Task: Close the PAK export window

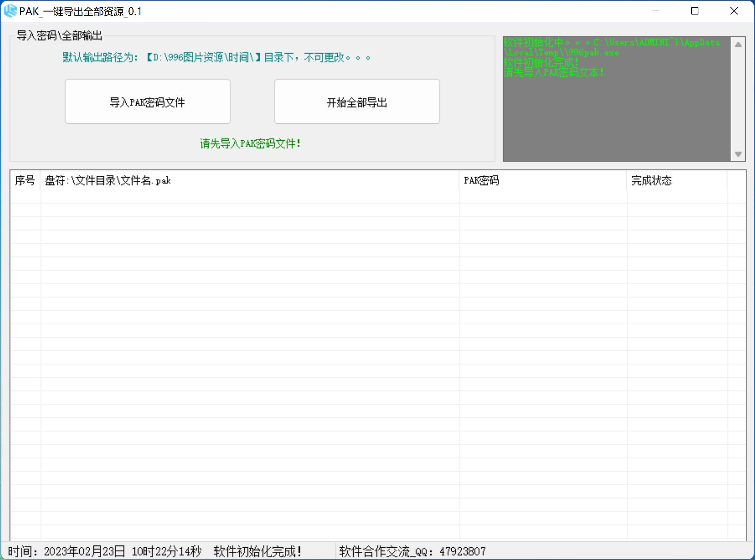Action: click(x=734, y=11)
